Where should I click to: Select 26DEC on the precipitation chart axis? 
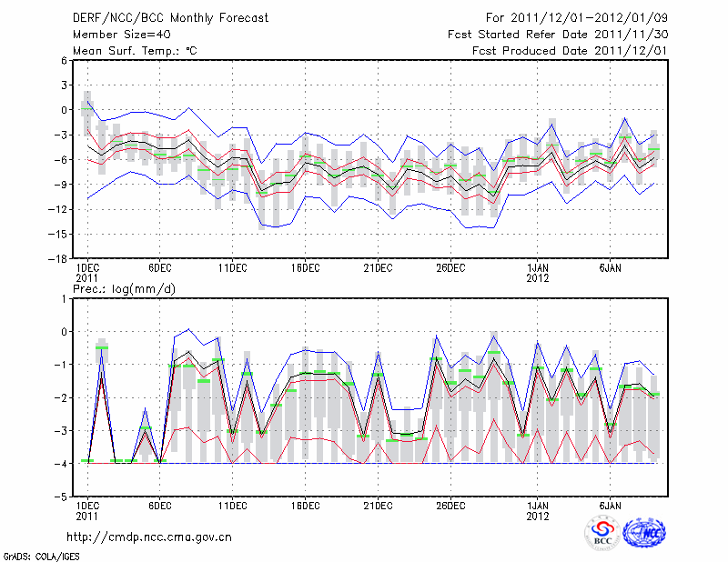pos(450,505)
